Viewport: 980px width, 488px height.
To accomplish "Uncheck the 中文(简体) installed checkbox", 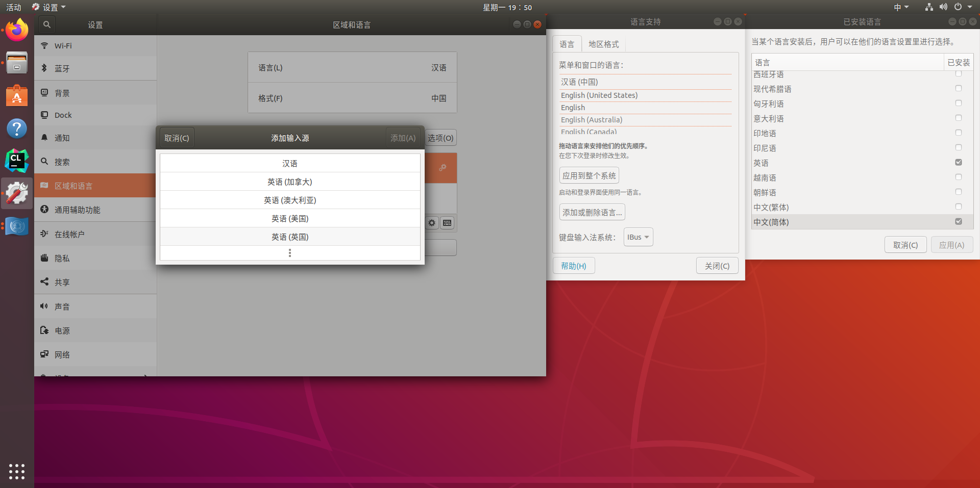I will [958, 221].
